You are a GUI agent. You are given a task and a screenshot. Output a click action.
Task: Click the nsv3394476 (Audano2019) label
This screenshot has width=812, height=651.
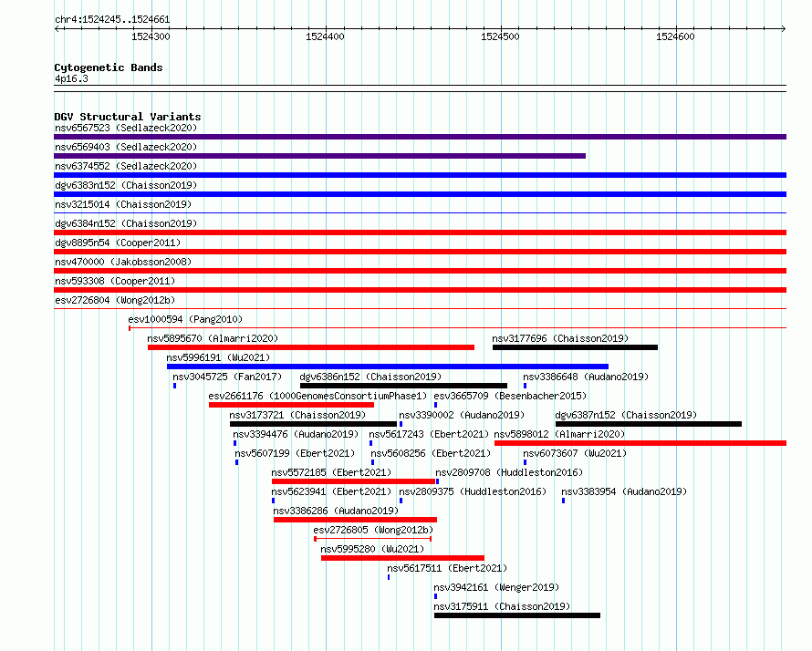[296, 434]
